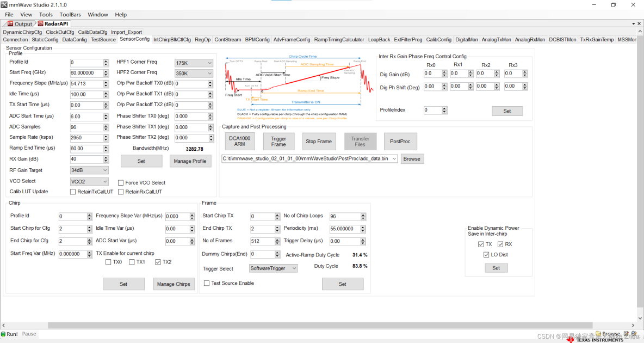Viewport: 644px width, 343px height.
Task: Click the Output tab icon
Action: (x=10, y=24)
